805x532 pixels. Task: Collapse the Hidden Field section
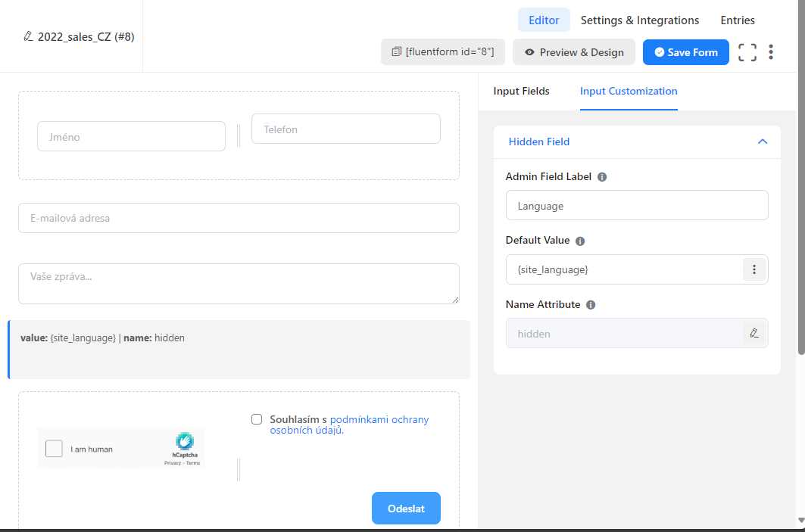coord(762,142)
